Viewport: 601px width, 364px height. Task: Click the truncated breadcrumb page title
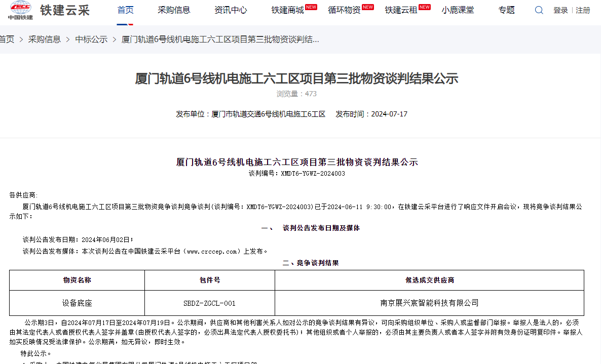click(x=220, y=39)
